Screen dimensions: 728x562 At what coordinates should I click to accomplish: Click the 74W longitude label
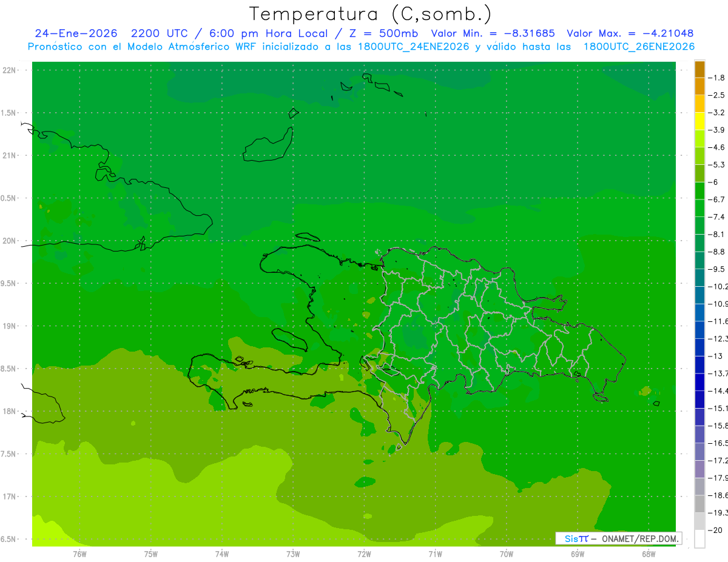[221, 554]
